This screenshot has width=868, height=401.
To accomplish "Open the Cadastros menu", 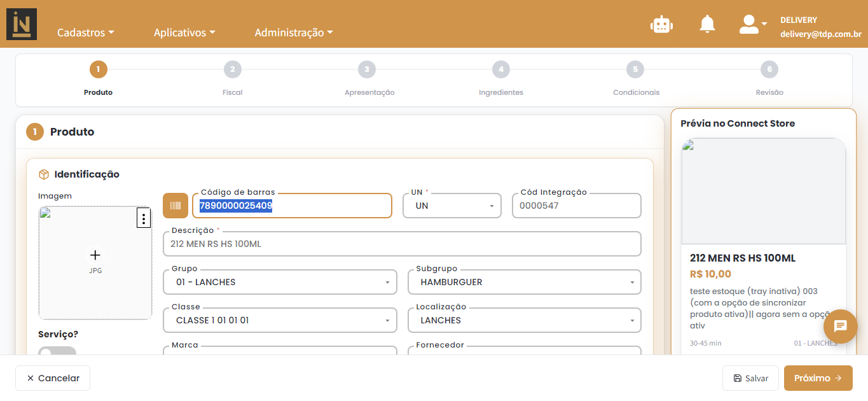I will [86, 32].
